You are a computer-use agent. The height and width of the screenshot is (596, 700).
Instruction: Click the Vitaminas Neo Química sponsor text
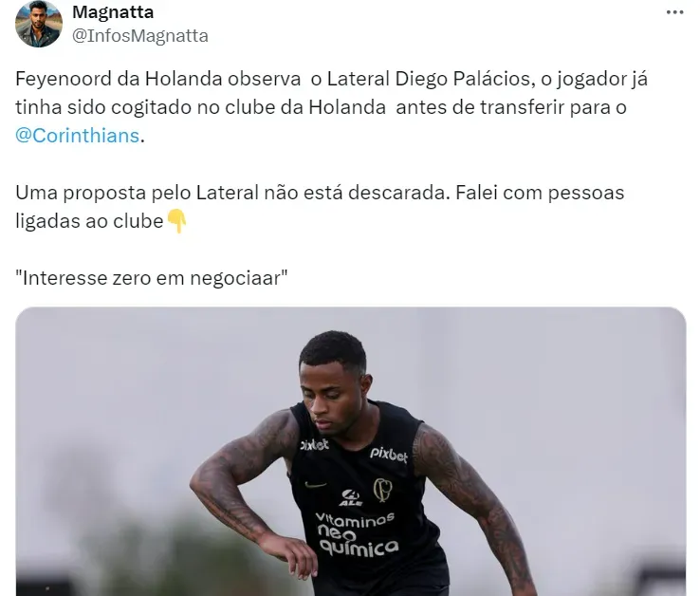pos(358,534)
